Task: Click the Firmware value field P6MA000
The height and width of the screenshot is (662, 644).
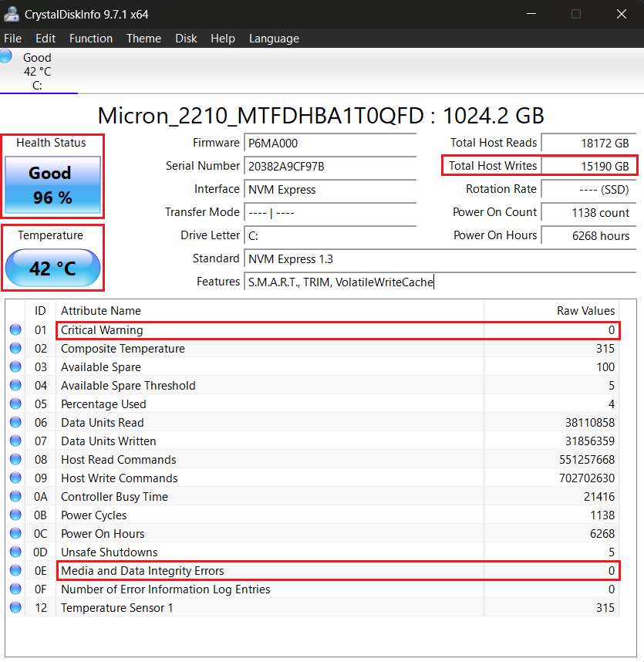Action: 330,144
